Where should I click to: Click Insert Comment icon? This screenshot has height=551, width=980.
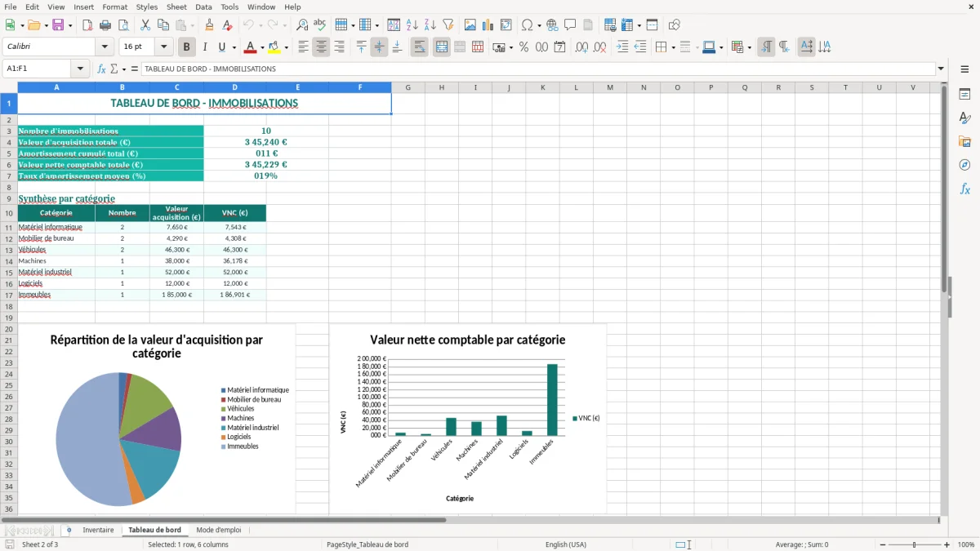[570, 25]
